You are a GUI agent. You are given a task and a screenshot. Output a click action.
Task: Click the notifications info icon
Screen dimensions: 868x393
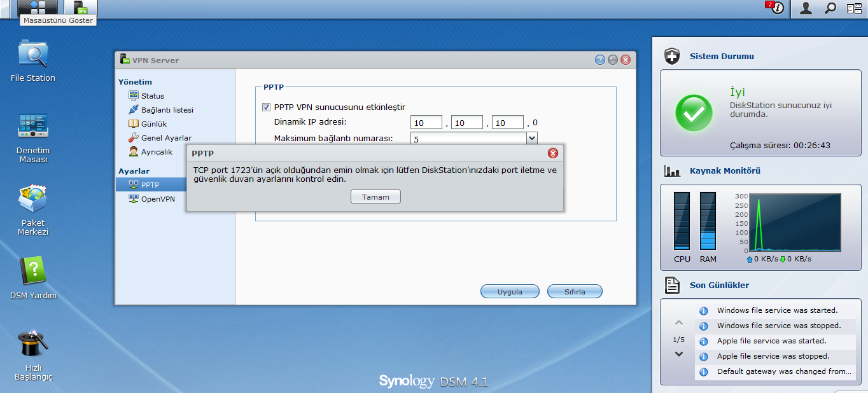click(x=776, y=8)
